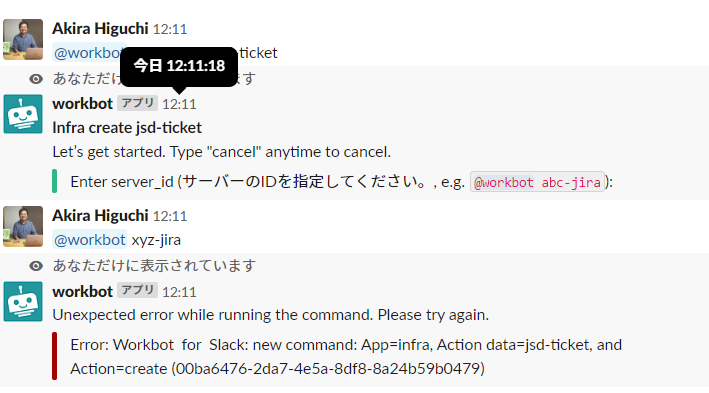This screenshot has height=393, width=709.
Task: Click 12:11 timestamp on first Akira message
Action: 170,29
